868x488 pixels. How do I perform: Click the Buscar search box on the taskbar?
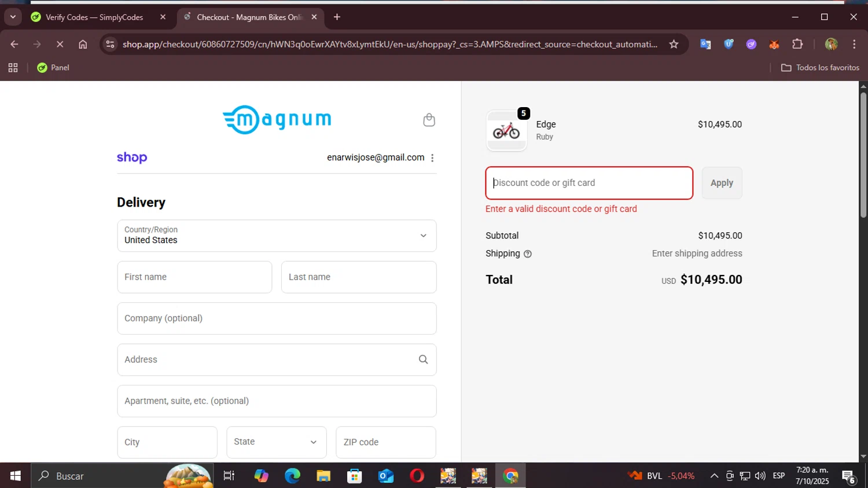[x=122, y=476]
